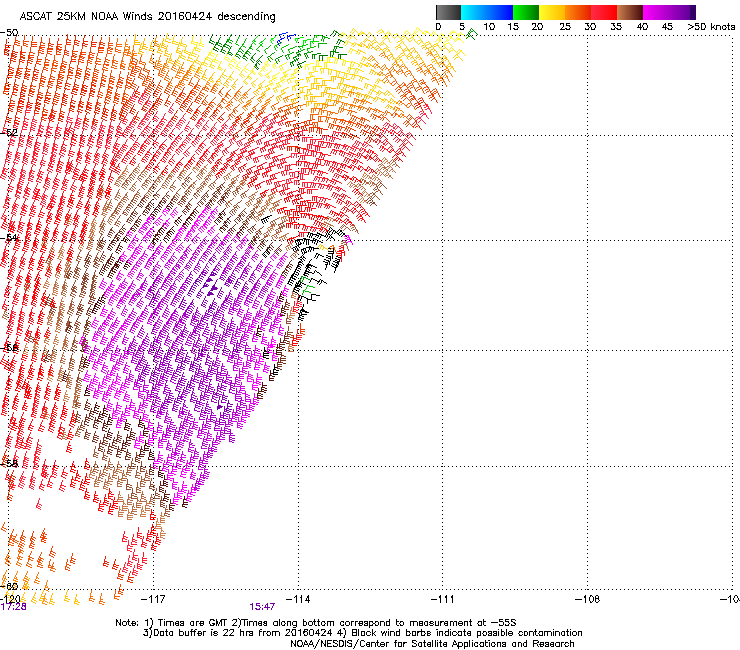Click the purple '17:28' swath time label
This screenshot has width=740, height=650.
pos(13,607)
